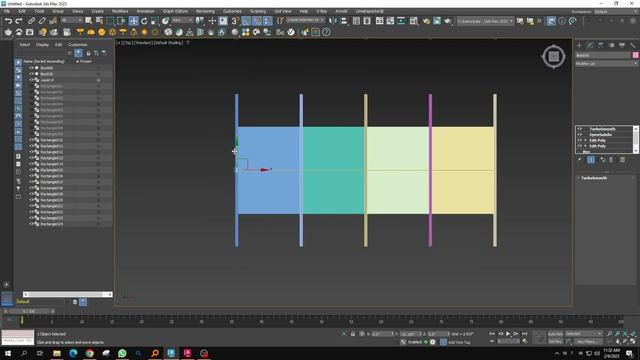Open the Modifier List dropdown
This screenshot has width=640, height=360.
click(x=606, y=64)
